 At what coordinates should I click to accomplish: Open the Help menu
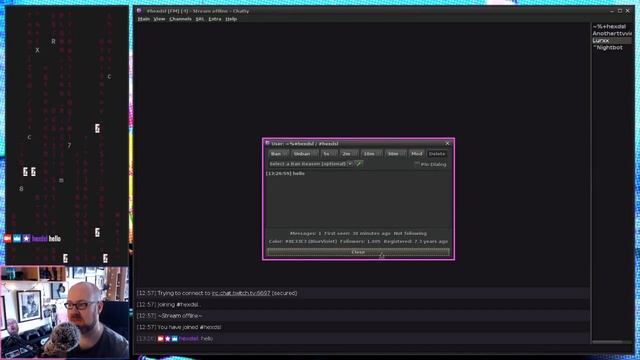pyautogui.click(x=231, y=19)
